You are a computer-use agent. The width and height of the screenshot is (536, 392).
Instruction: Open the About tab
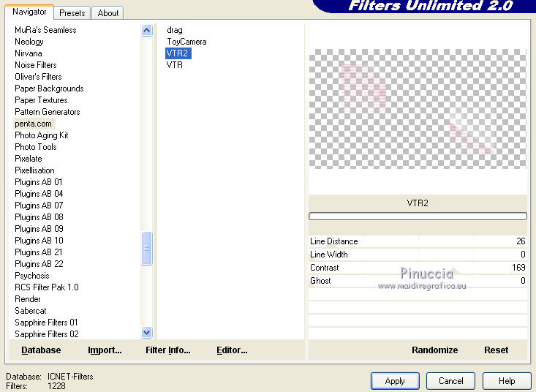(x=108, y=13)
